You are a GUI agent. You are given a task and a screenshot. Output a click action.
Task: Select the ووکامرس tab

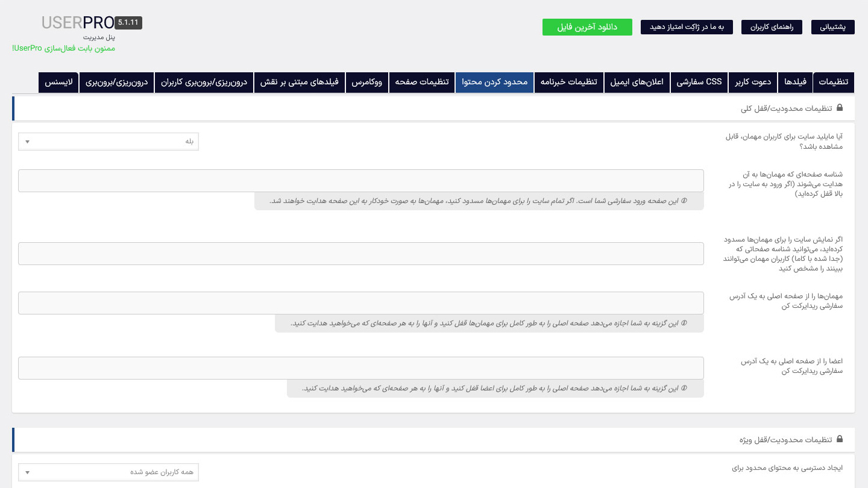click(367, 82)
